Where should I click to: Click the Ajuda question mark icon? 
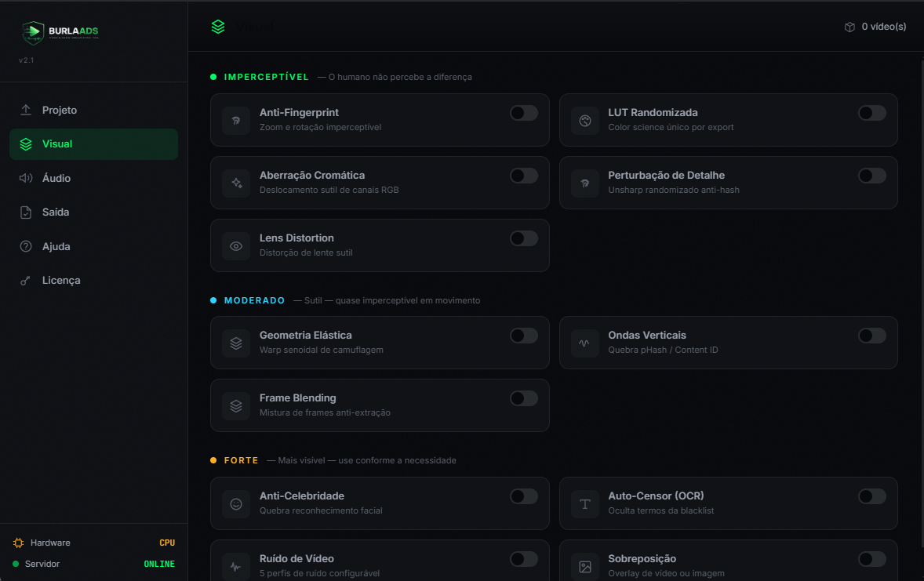[26, 247]
